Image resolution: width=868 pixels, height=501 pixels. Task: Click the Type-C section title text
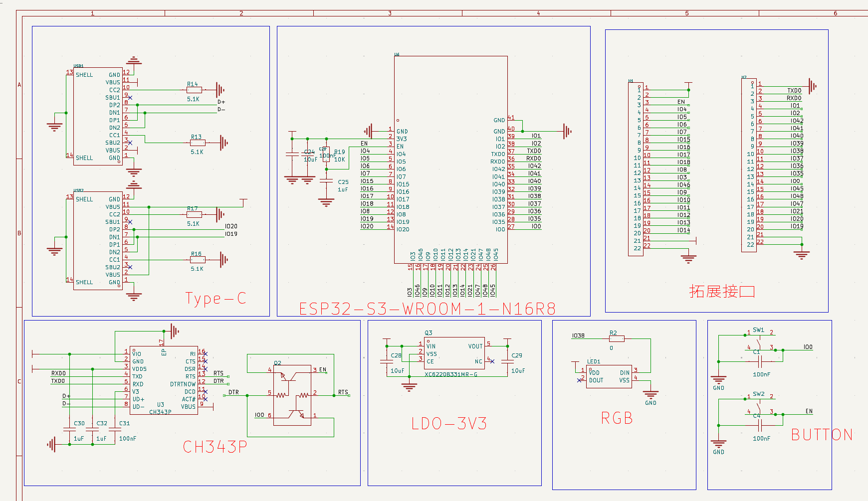(216, 299)
